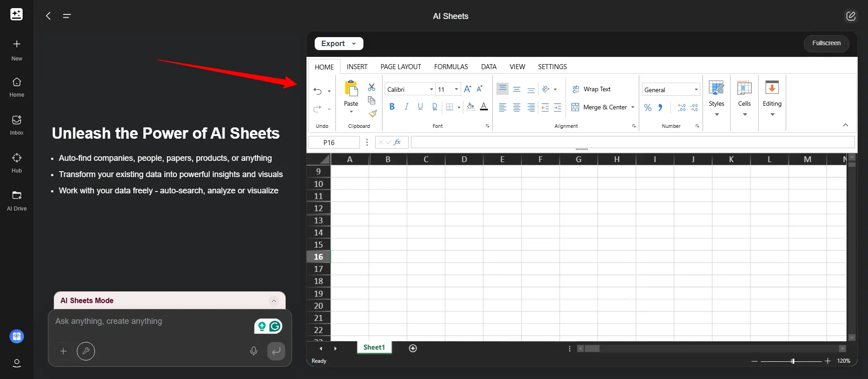Toggle Middle Align in Alignment group

click(x=517, y=89)
